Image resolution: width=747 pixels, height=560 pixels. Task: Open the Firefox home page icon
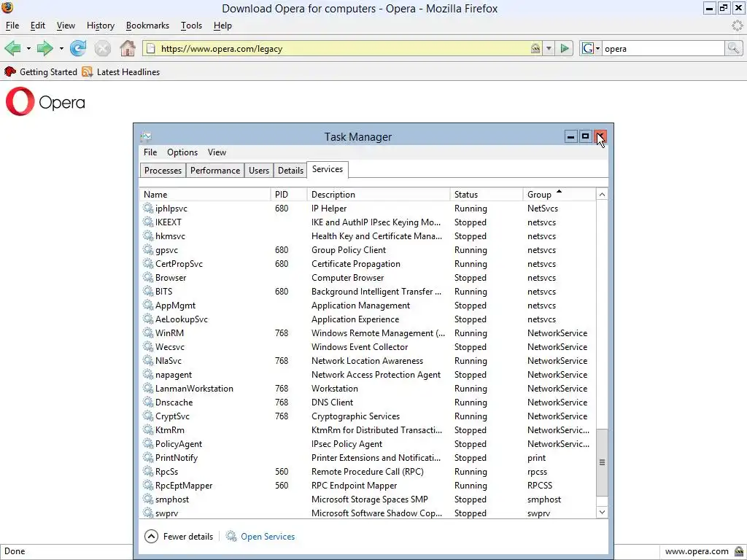[127, 48]
